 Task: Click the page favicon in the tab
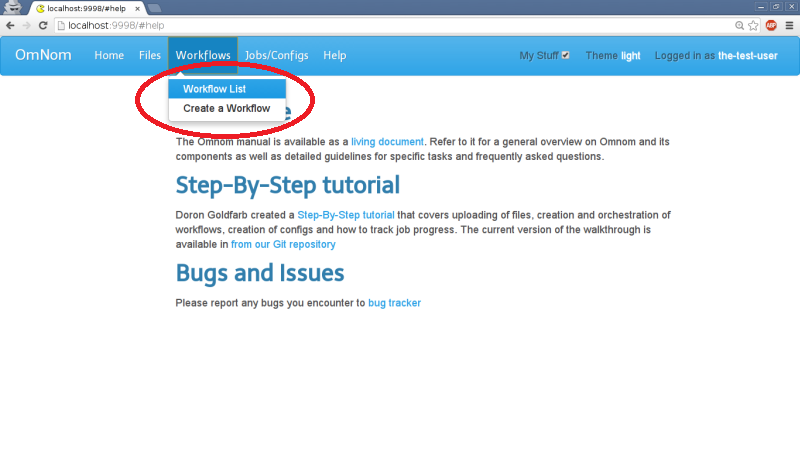tap(40, 9)
